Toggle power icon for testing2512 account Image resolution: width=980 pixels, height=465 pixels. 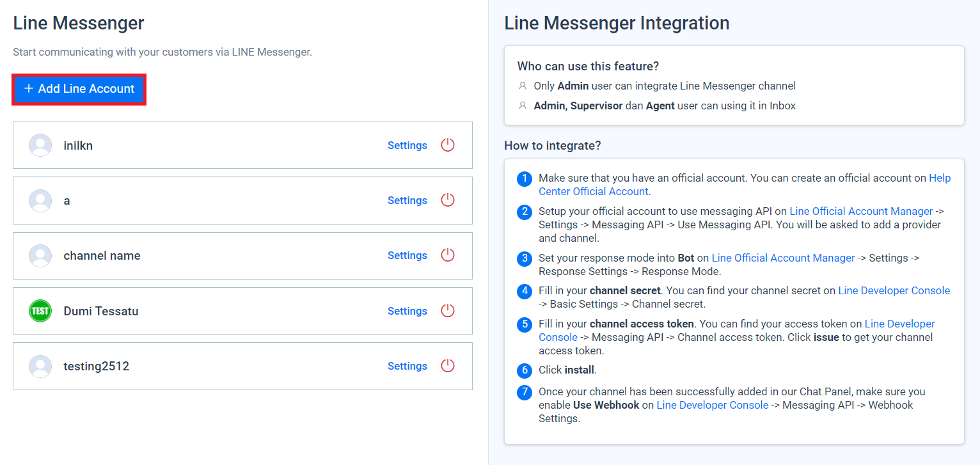(448, 366)
